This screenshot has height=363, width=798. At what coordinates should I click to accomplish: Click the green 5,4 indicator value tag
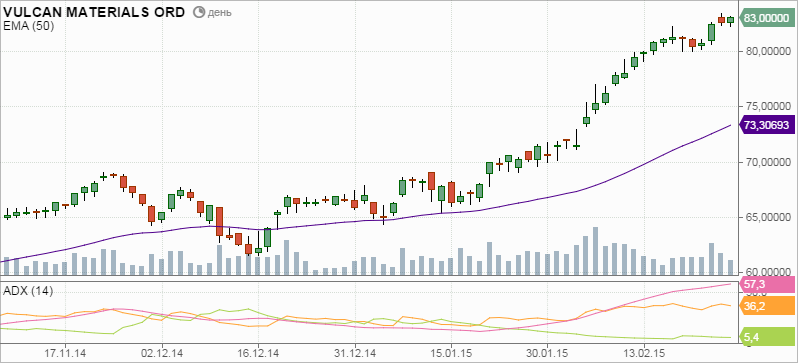[x=767, y=336]
